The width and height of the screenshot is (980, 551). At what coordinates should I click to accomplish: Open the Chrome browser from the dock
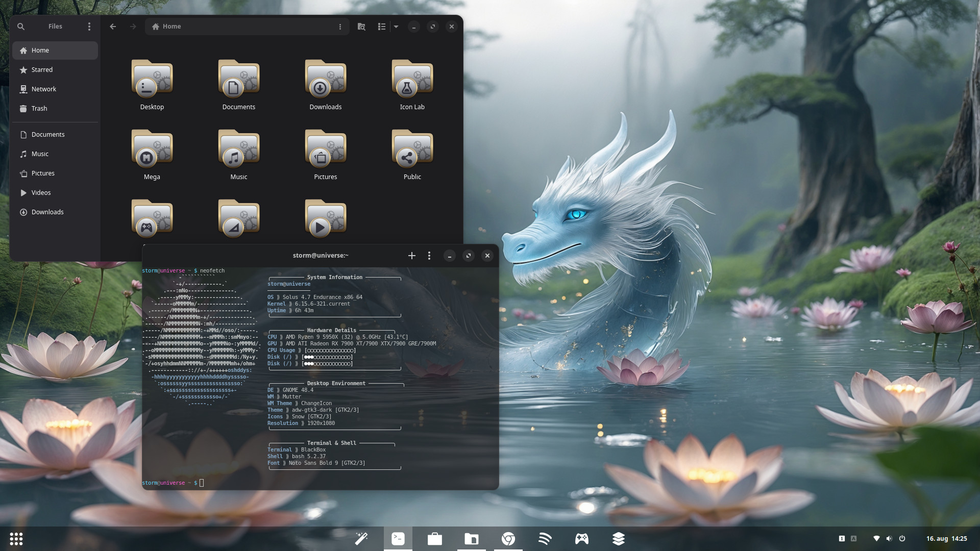[508, 539]
